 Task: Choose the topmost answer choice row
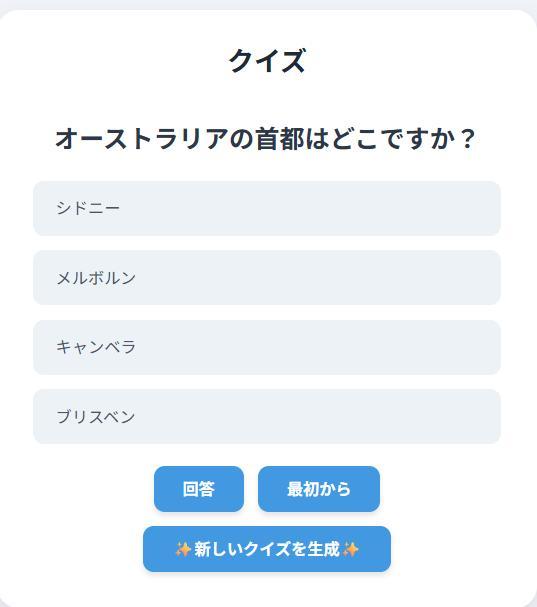267,208
